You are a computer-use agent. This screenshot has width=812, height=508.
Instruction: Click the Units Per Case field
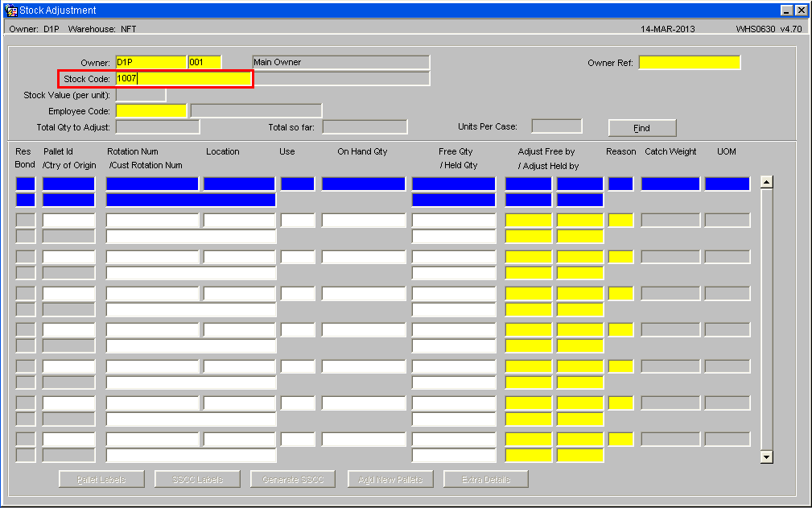click(x=557, y=126)
